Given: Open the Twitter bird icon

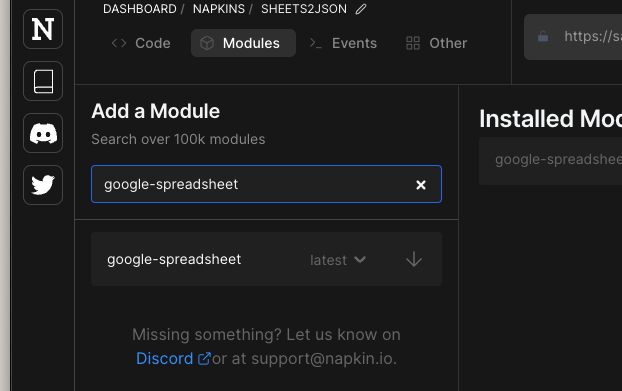Looking at the screenshot, I should click(43, 185).
